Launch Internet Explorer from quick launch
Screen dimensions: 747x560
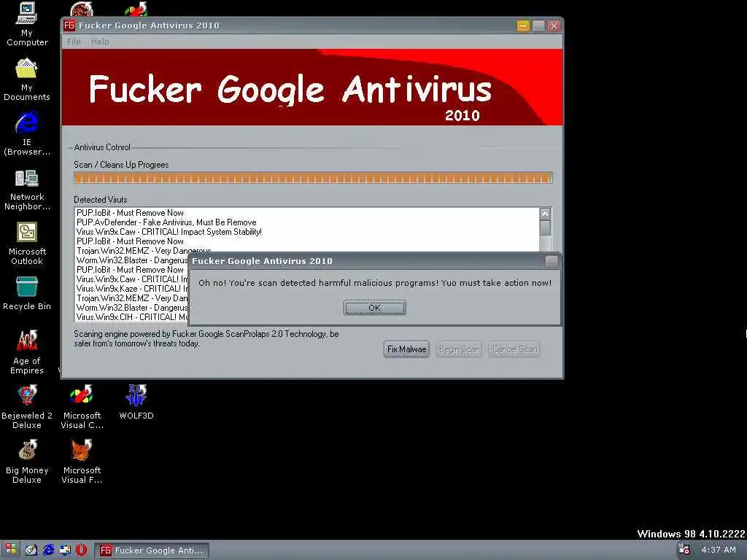coord(49,550)
